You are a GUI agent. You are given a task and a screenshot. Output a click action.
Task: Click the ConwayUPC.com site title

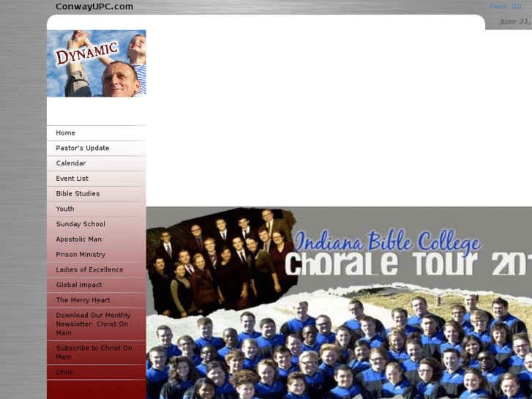click(94, 7)
